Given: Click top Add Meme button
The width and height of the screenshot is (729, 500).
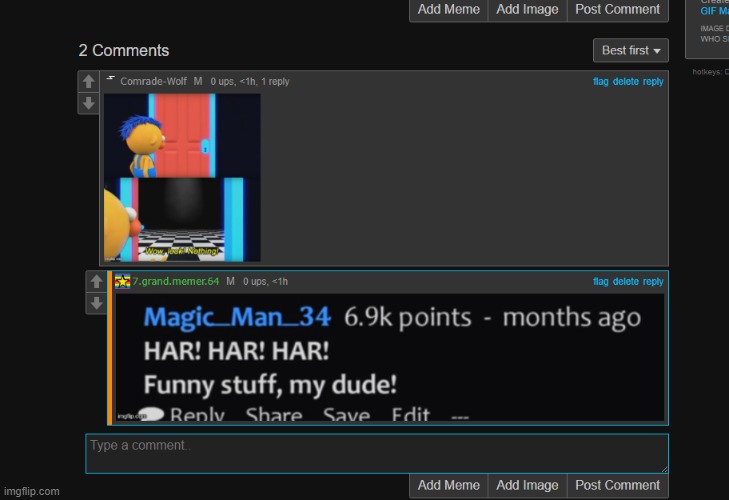Looking at the screenshot, I should [x=448, y=10].
